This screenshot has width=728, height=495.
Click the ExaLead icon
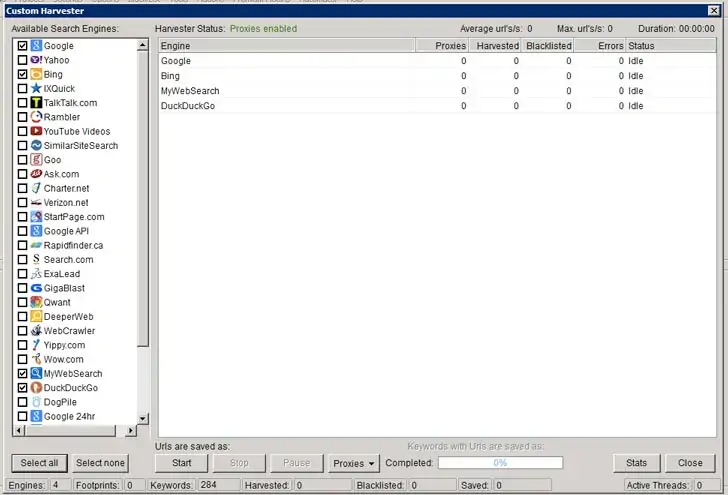(36, 274)
